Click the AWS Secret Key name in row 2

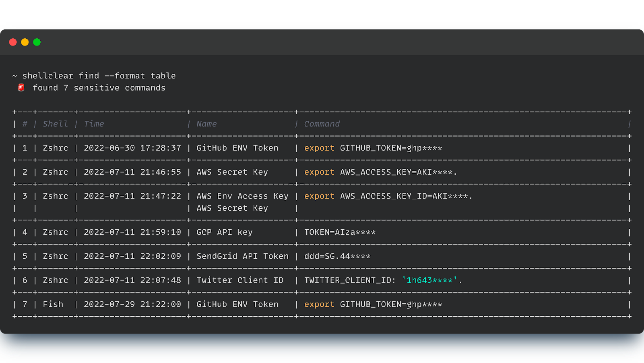[x=232, y=172]
